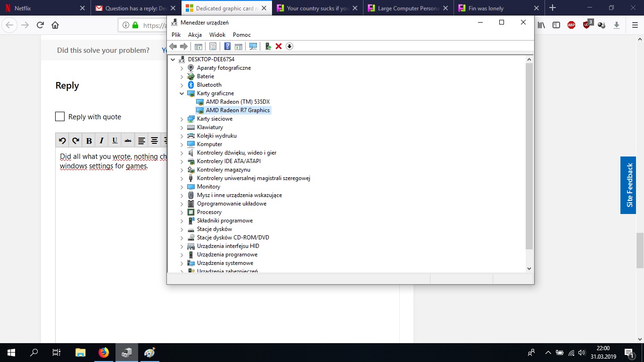Open the Adblock Plus extension icon
Image resolution: width=644 pixels, height=362 pixels.
pos(571,25)
